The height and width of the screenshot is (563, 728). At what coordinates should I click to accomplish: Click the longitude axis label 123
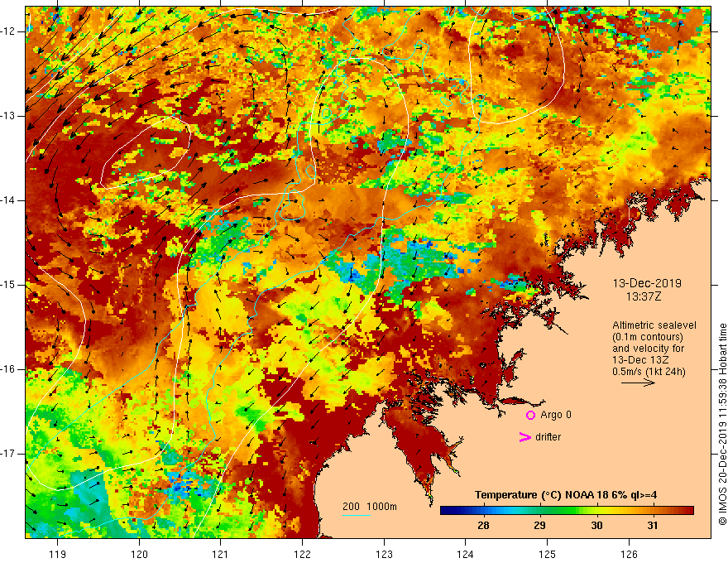point(384,554)
